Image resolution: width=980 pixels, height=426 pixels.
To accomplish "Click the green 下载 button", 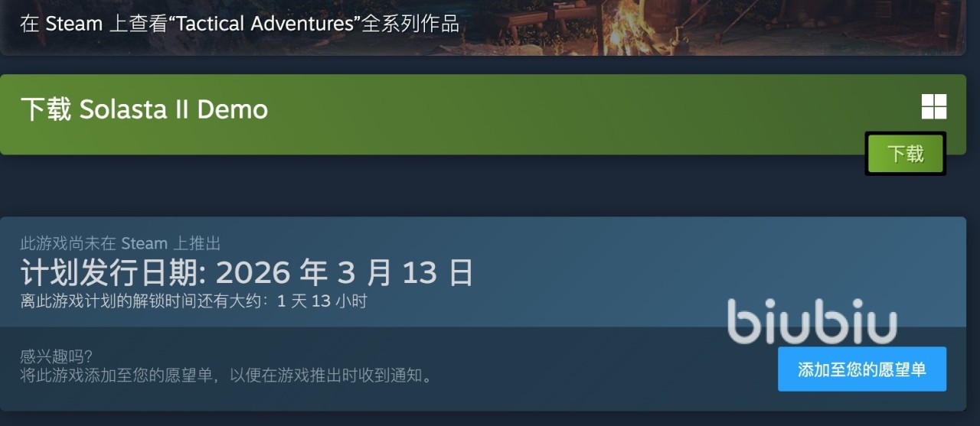I will 906,154.
